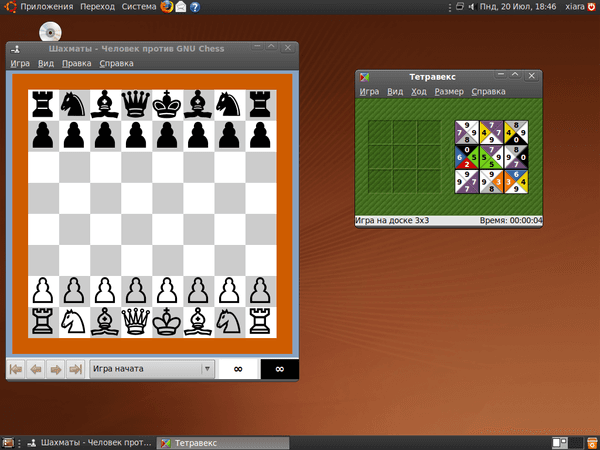Open the 'Игра начата' move history dropdown
The width and height of the screenshot is (600, 450).
[x=152, y=369]
